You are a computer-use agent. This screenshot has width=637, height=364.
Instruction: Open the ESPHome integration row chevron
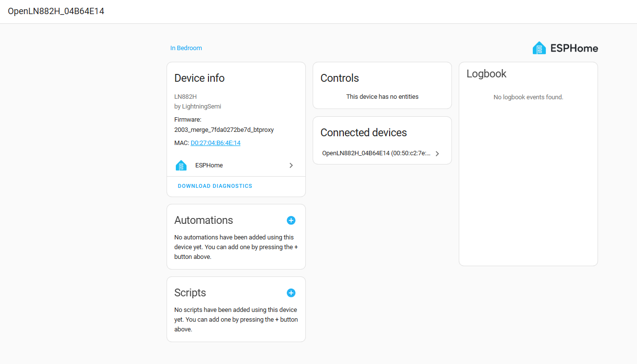tap(291, 165)
